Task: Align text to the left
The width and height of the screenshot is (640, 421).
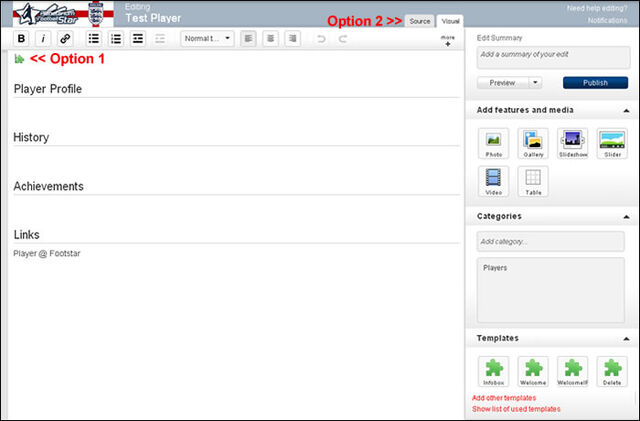Action: [x=248, y=39]
